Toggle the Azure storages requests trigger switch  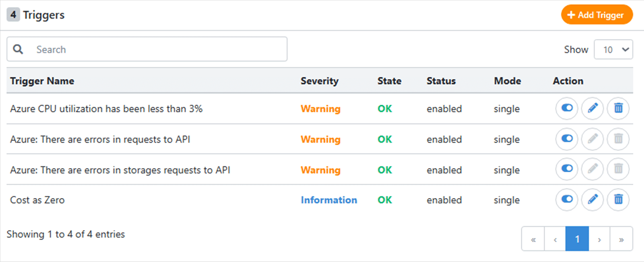567,169
